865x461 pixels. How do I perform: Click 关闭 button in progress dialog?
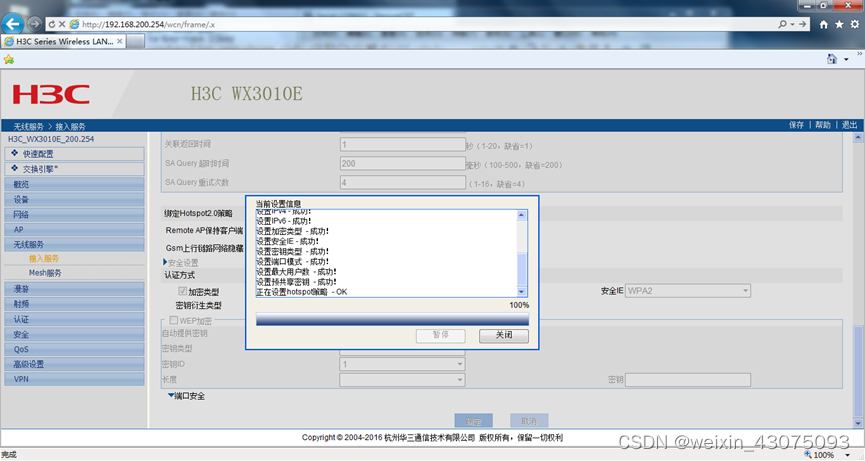point(504,335)
